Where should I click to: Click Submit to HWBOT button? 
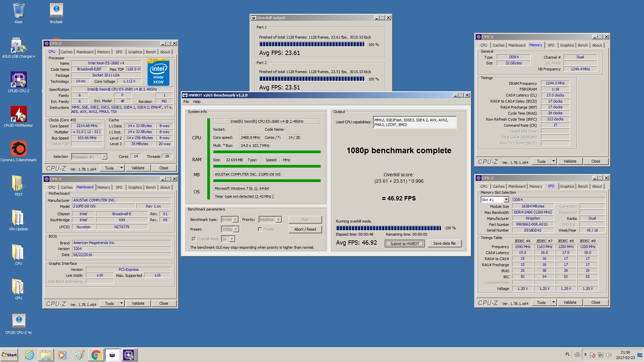[405, 244]
